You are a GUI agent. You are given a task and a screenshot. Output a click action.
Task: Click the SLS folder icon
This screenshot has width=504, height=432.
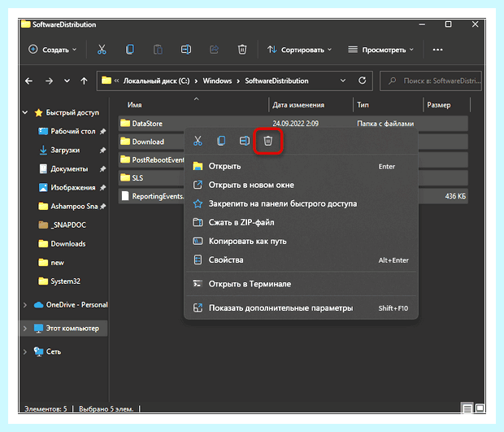(125, 177)
